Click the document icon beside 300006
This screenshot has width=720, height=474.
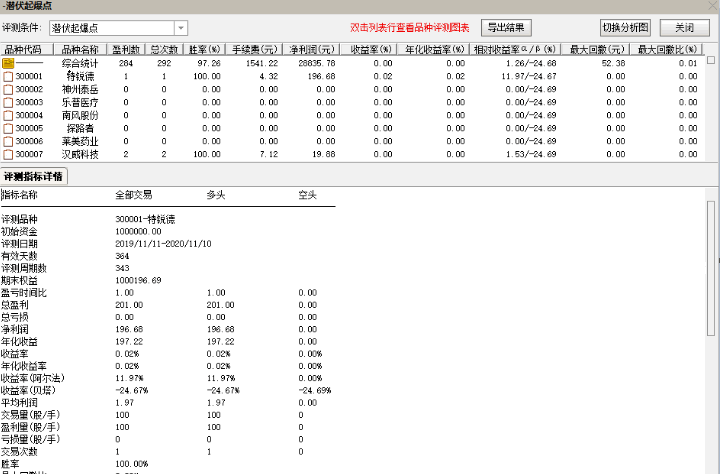8,141
